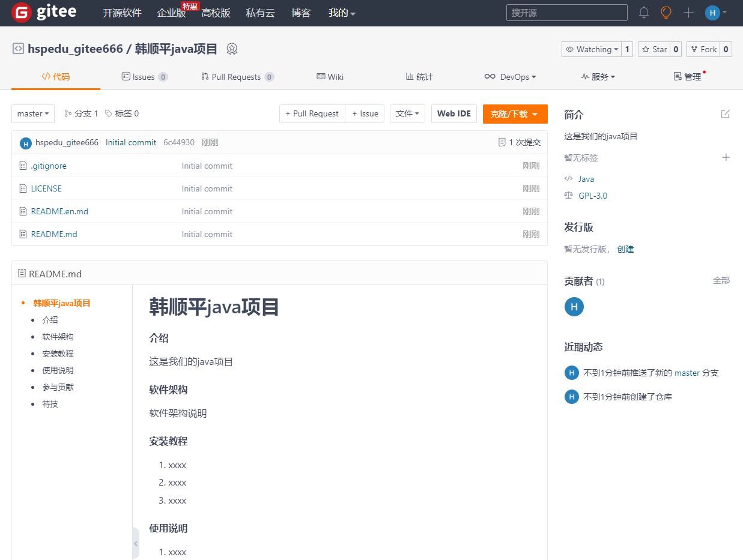Add a tag with the plus icon
The height and width of the screenshot is (560, 743).
[726, 157]
